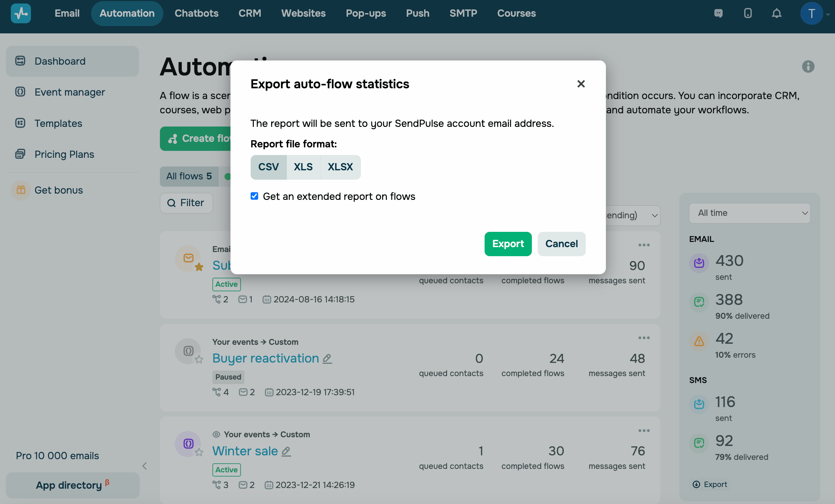835x504 pixels.
Task: Open three-dots menu for Winter sale flow
Action: point(644,431)
